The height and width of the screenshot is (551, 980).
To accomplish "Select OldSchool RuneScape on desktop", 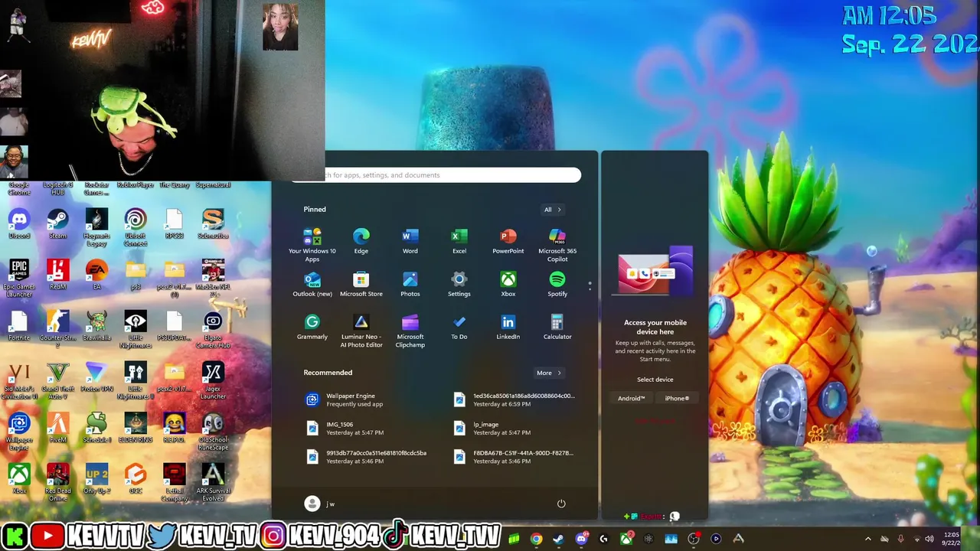I will click(213, 432).
